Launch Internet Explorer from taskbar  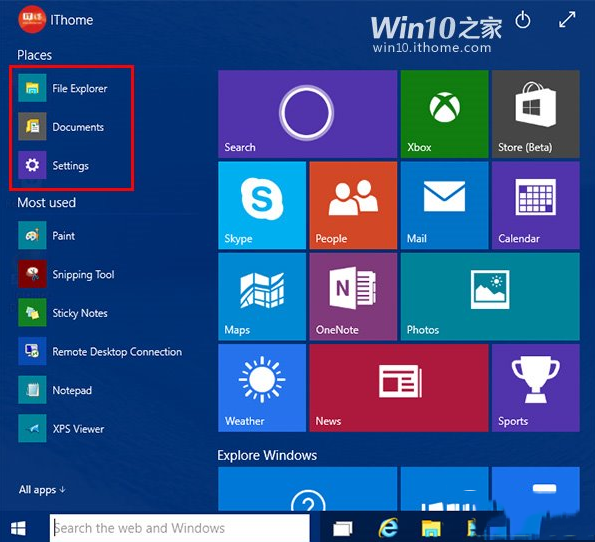tap(388, 527)
